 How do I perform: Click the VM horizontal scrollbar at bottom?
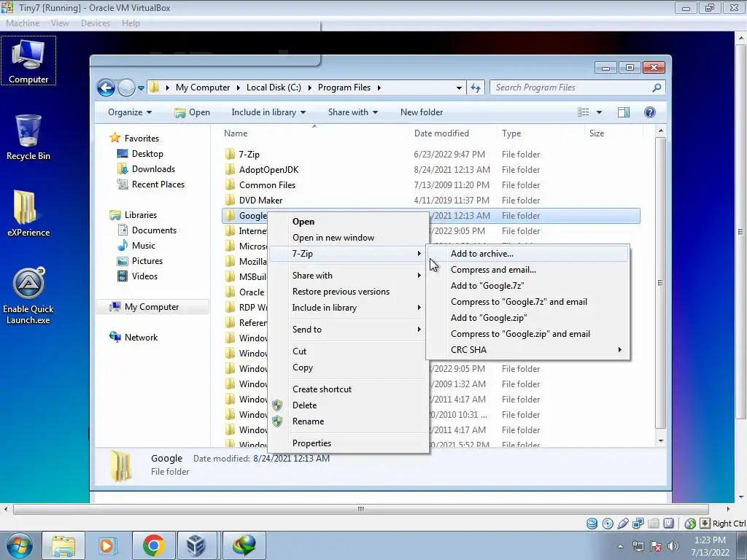361,509
